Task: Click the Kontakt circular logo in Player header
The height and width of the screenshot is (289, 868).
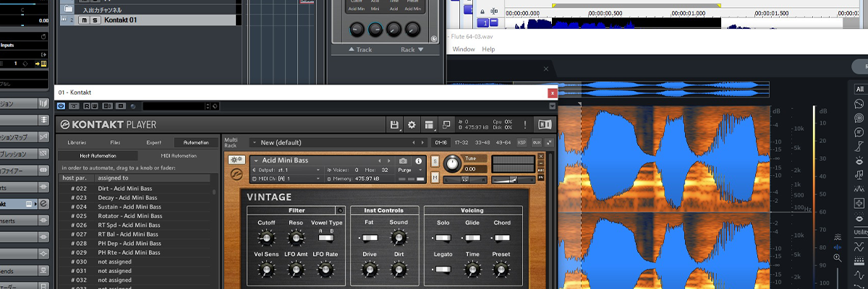Action: tap(64, 124)
